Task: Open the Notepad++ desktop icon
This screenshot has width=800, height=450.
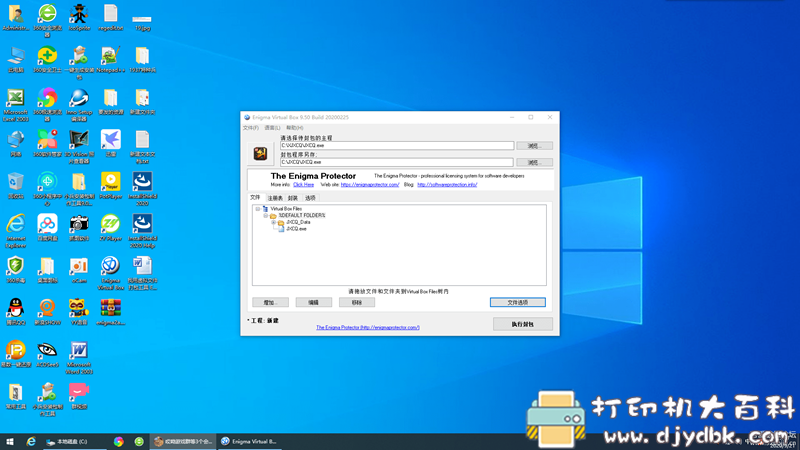Action: [x=111, y=60]
